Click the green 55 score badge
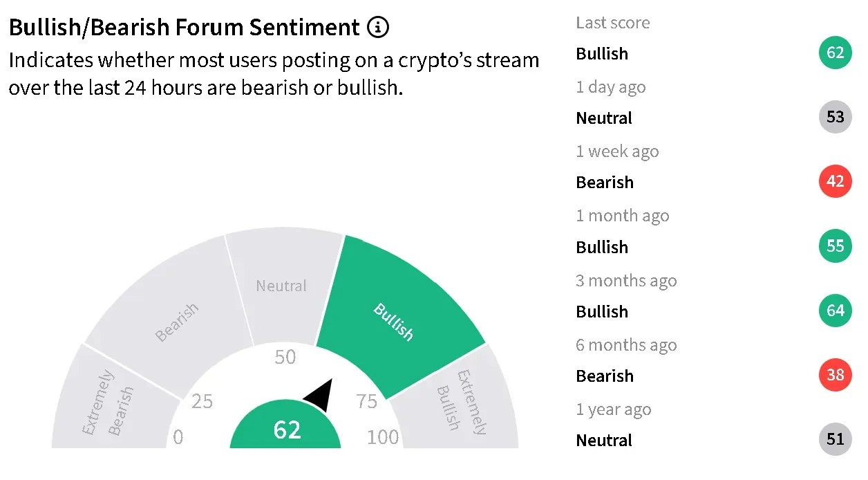The image size is (868, 480). pos(836,246)
